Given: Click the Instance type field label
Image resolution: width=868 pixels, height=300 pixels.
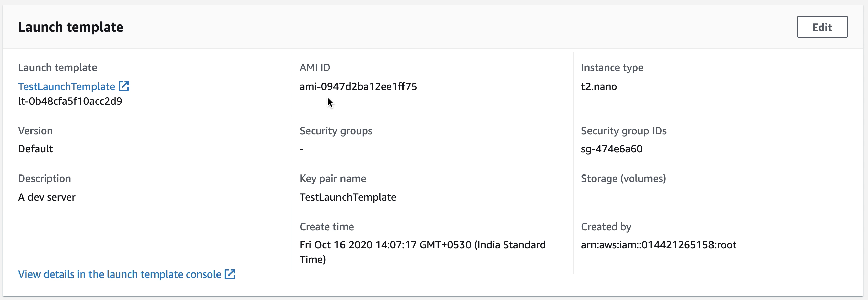Looking at the screenshot, I should [x=612, y=68].
